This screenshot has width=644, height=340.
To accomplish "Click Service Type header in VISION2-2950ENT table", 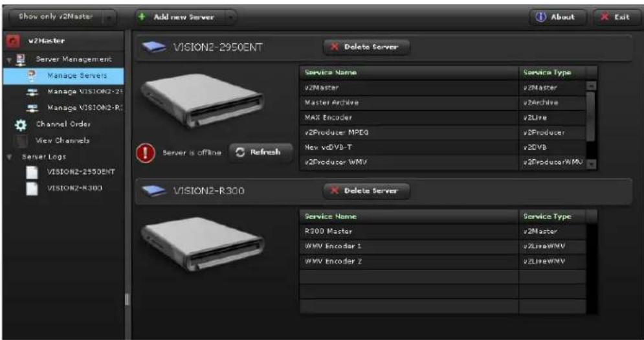I will pos(552,73).
